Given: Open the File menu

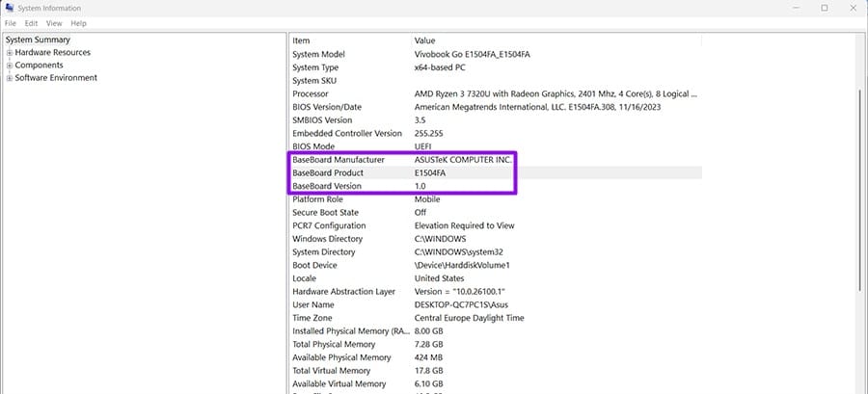Looking at the screenshot, I should pos(10,23).
